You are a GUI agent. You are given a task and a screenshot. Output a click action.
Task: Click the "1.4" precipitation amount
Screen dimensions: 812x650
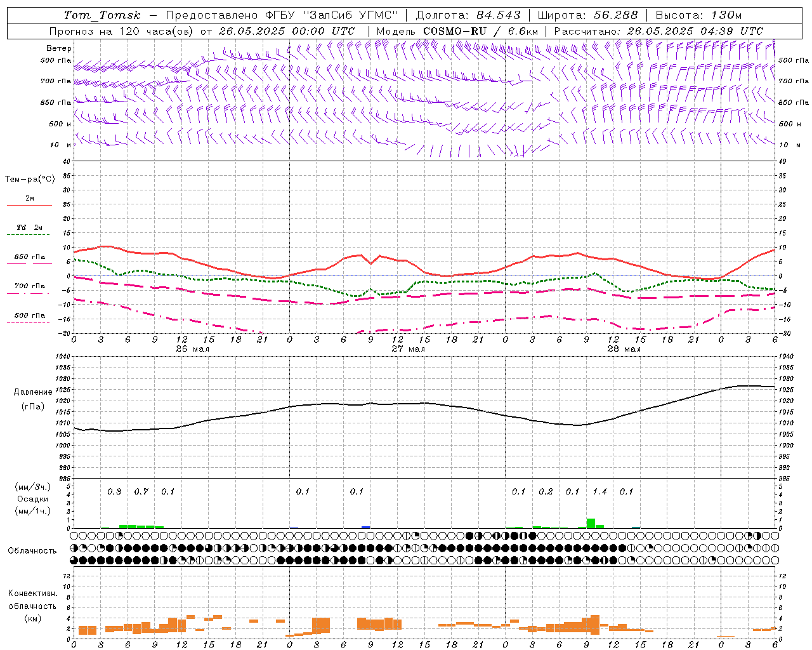[599, 491]
